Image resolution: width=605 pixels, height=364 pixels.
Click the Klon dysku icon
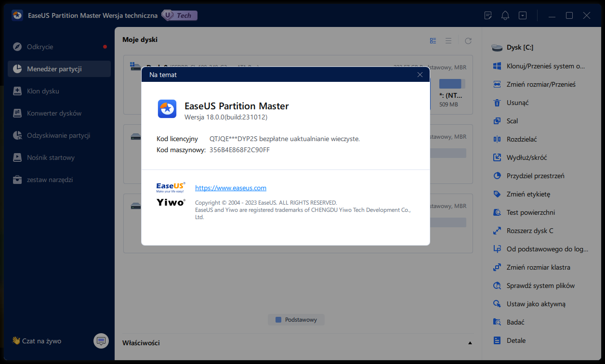tap(17, 91)
